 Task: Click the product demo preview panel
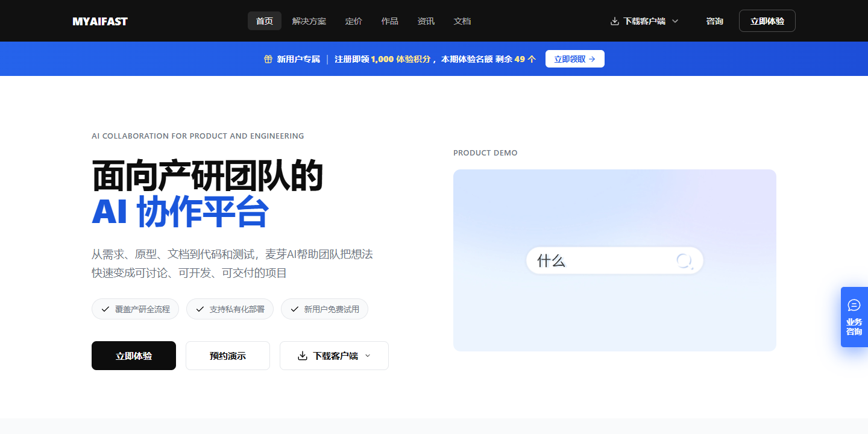click(615, 260)
